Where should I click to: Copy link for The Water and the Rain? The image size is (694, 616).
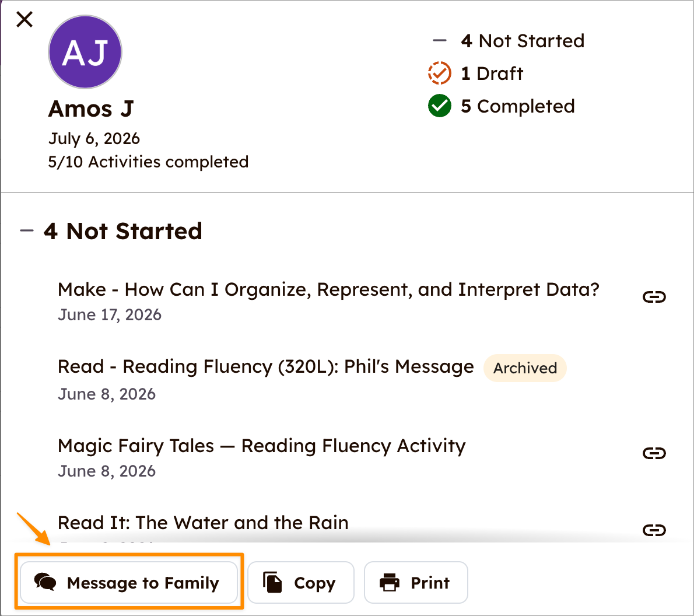click(x=654, y=530)
